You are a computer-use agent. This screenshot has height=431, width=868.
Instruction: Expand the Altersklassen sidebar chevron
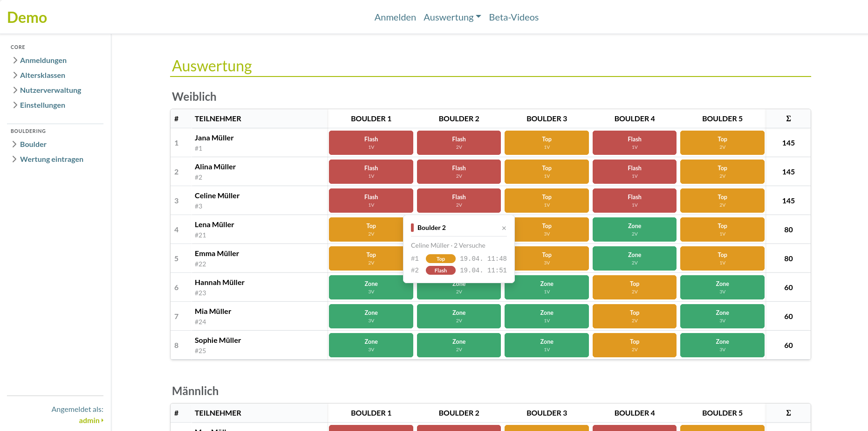(15, 75)
